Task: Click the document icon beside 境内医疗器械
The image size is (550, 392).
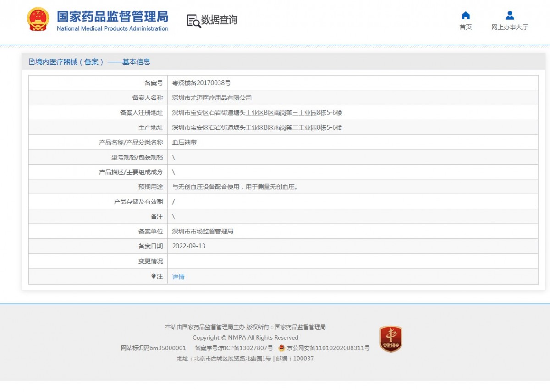Action: [x=32, y=62]
